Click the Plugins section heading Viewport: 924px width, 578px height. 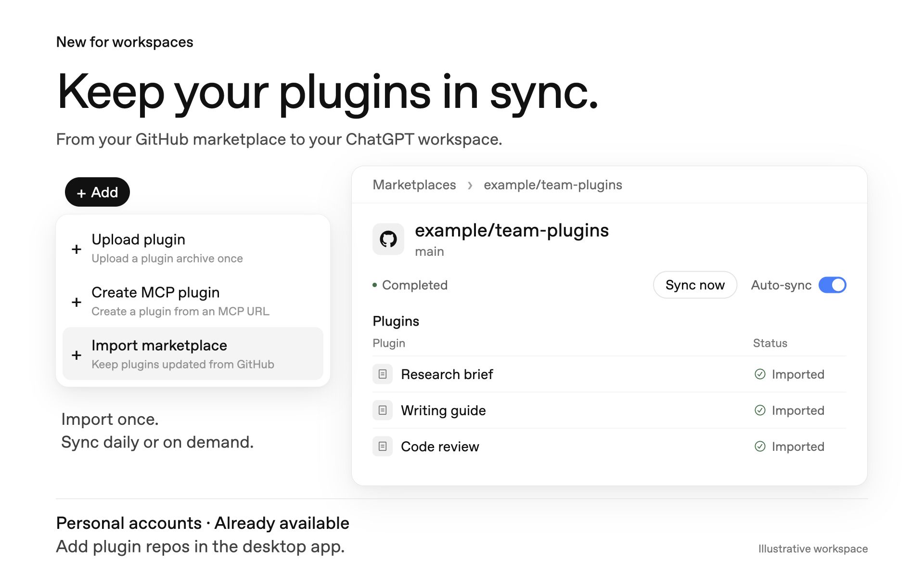396,321
